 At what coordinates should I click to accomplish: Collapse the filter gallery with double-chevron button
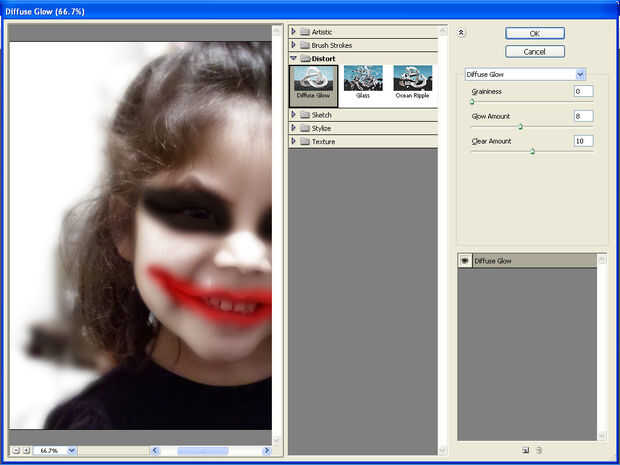461,33
